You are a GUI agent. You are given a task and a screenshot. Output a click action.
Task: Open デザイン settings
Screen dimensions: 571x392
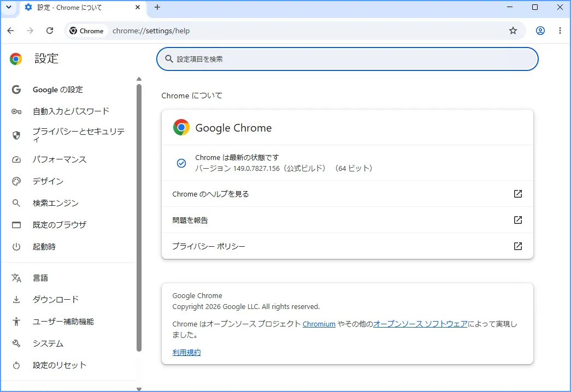point(48,181)
